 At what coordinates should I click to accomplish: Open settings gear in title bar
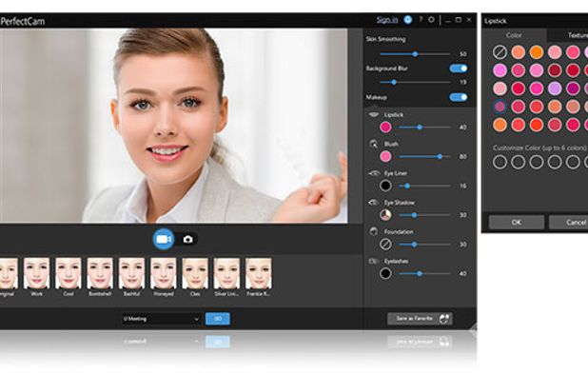[432, 19]
